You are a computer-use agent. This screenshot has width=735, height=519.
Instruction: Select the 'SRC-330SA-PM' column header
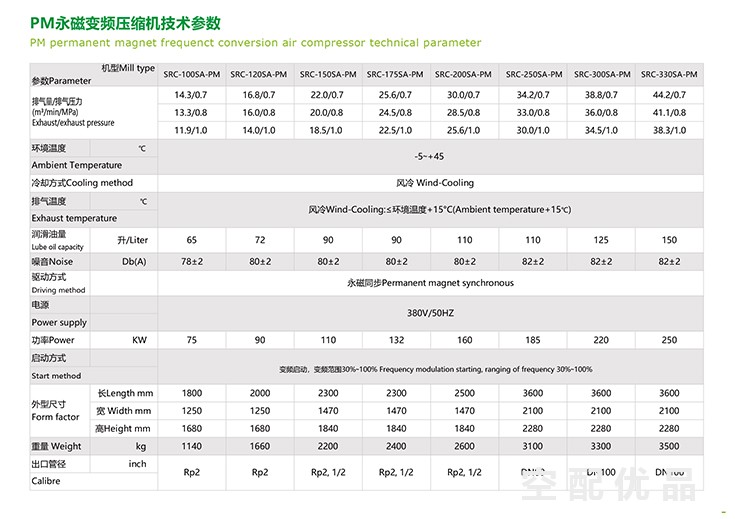click(669, 75)
